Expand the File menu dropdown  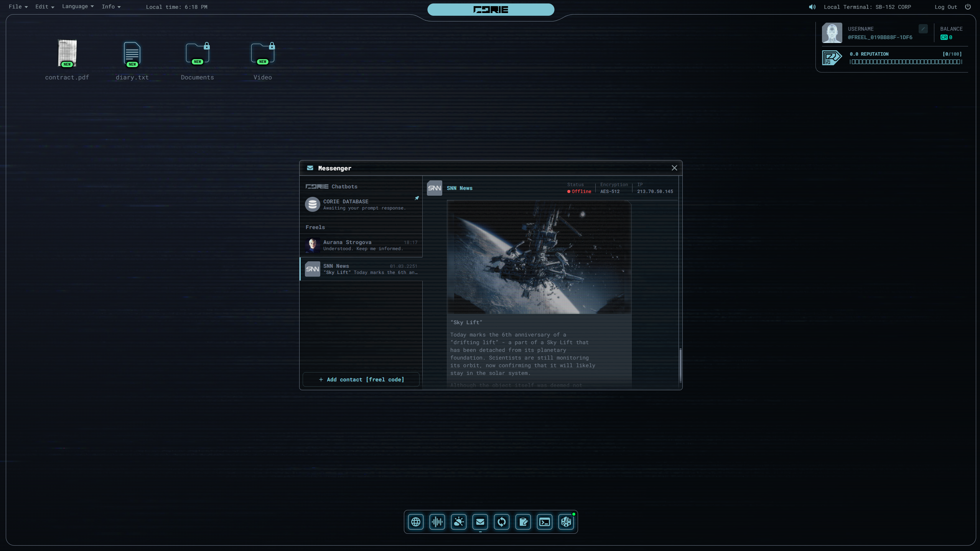18,7
